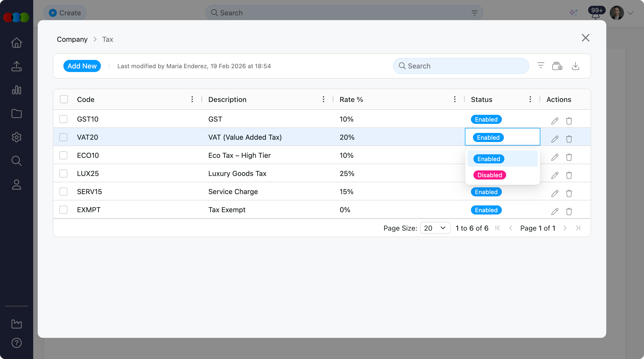This screenshot has width=644, height=359.
Task: Click the Add New button
Action: (x=82, y=66)
